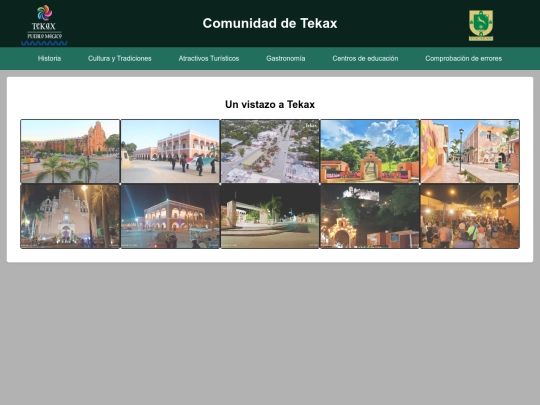Viewport: 540px width, 405px height.
Task: Open the orange arch and hill photo
Action: [x=370, y=151]
